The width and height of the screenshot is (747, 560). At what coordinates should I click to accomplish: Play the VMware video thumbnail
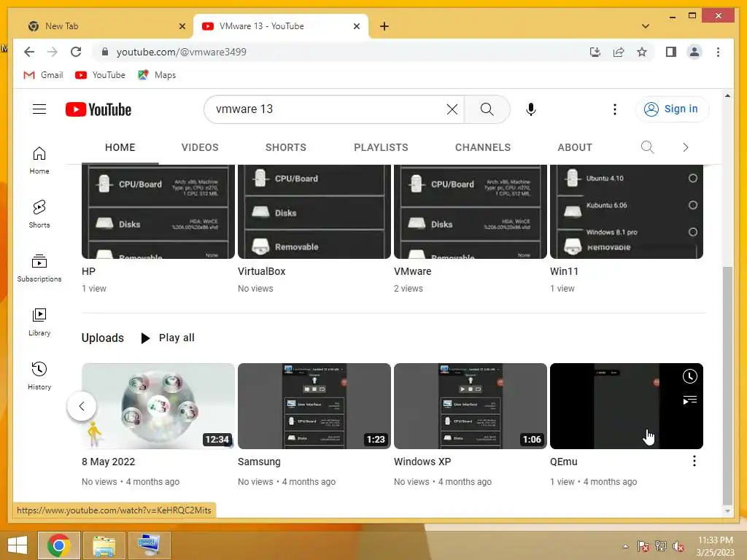coord(471,212)
